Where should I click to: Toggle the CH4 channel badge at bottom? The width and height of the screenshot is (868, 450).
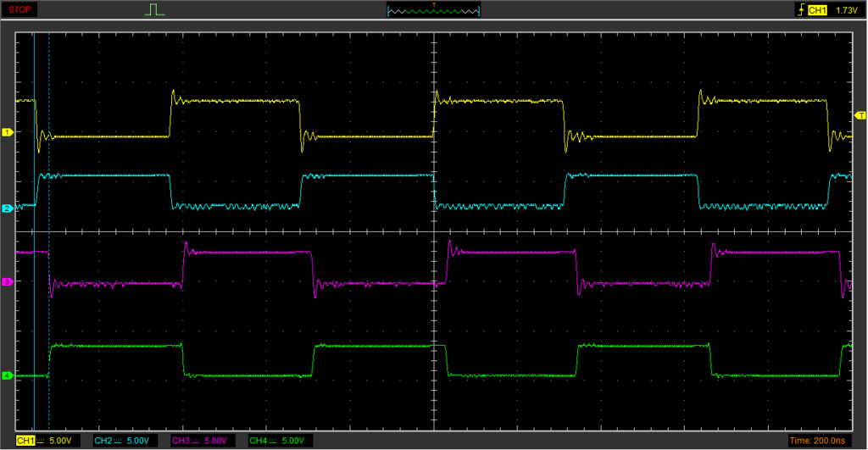pos(258,441)
